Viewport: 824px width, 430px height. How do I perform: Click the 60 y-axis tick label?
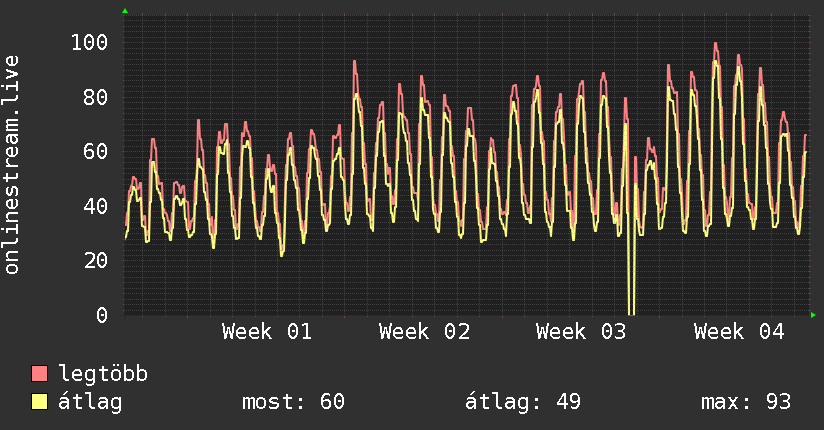95,152
